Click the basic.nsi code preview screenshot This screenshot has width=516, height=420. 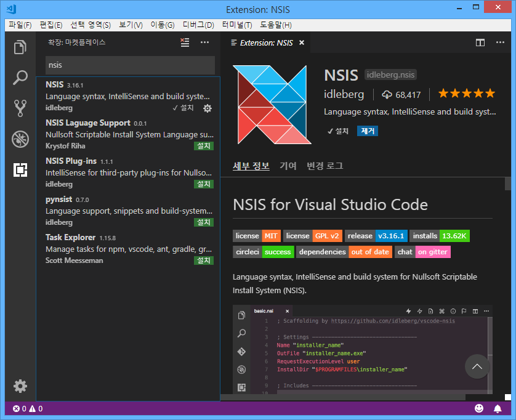point(363,349)
